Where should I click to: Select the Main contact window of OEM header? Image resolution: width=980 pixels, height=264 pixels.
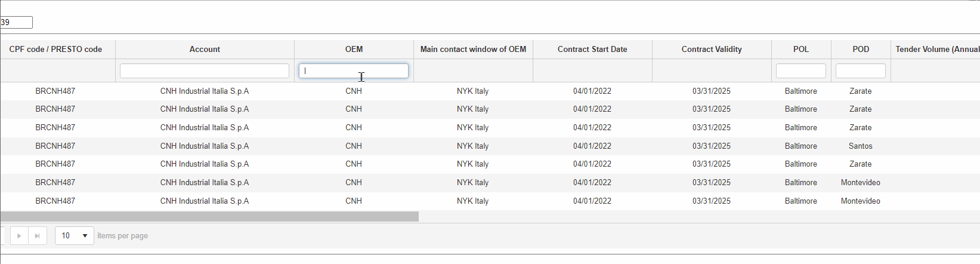point(473,50)
